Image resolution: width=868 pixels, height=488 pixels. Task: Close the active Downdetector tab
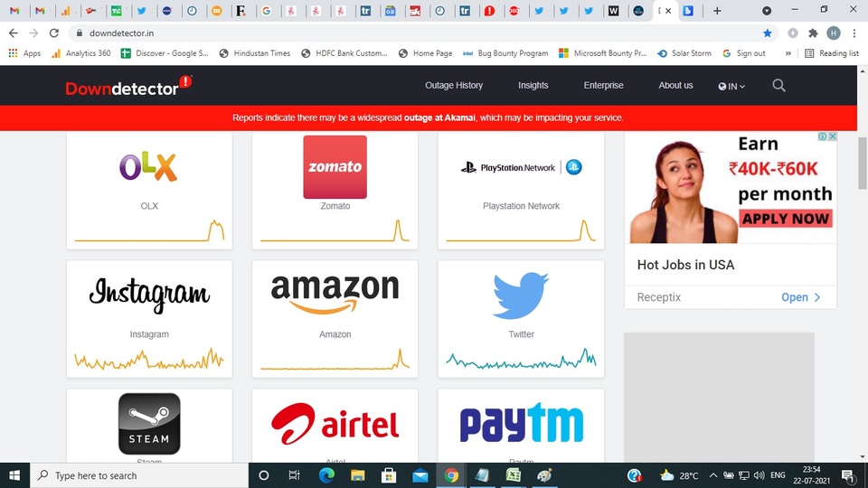(x=668, y=11)
